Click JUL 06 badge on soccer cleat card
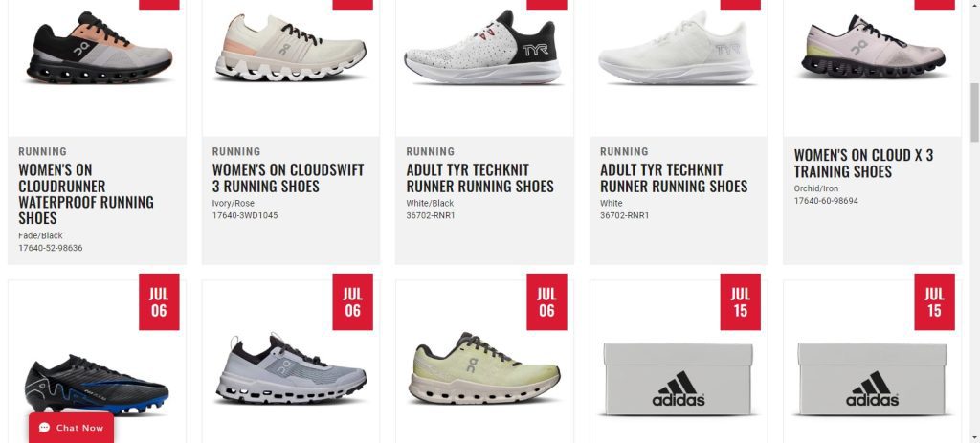This screenshot has height=443, width=980. pyautogui.click(x=159, y=301)
